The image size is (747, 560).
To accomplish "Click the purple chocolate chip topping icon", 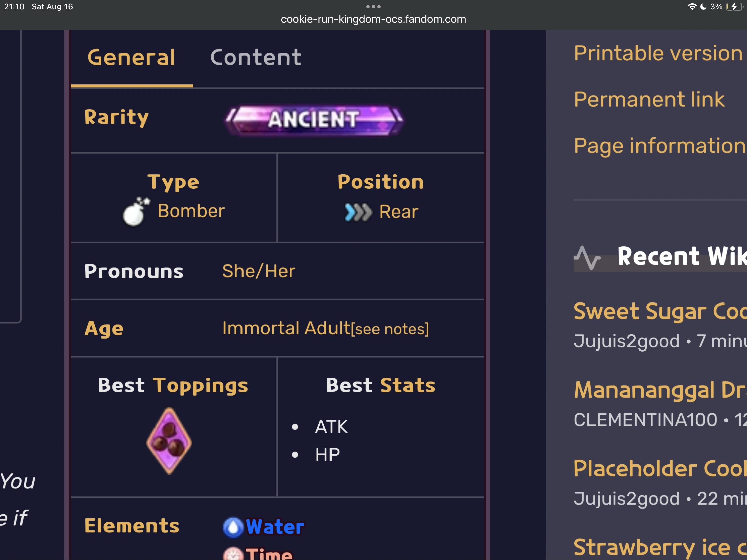I will click(x=169, y=440).
